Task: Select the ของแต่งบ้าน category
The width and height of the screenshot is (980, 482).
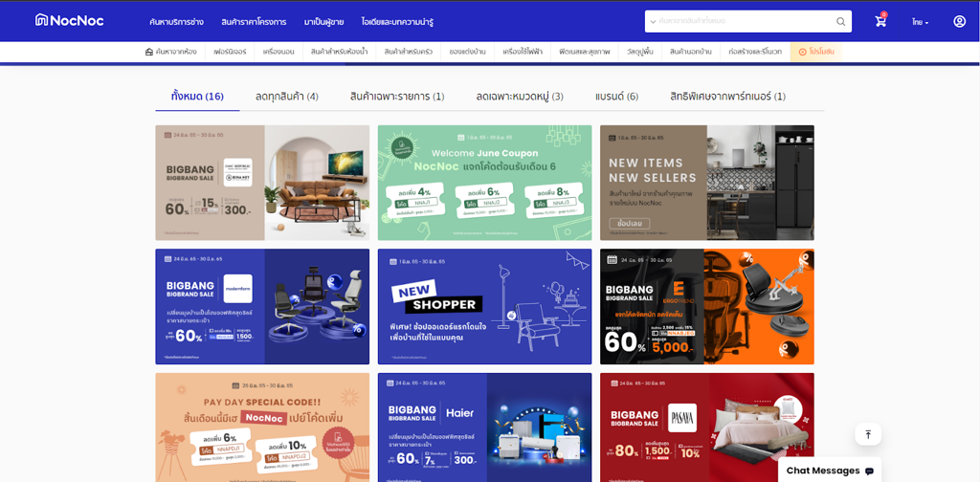Action: click(467, 52)
